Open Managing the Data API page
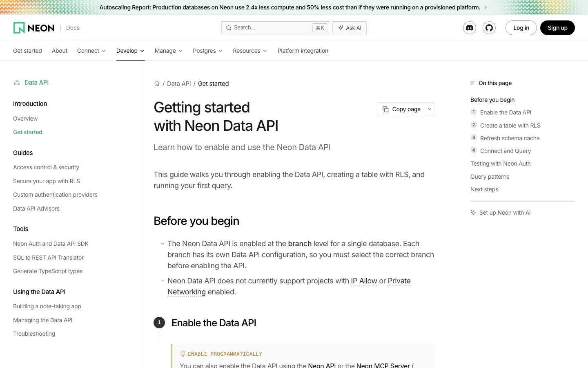Viewport: 588px width, 368px height. pyautogui.click(x=42, y=320)
